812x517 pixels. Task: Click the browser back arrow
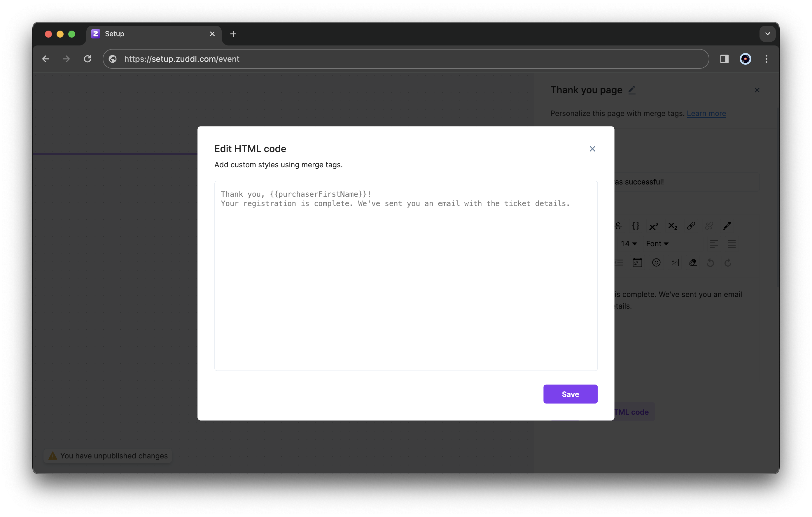pyautogui.click(x=46, y=59)
